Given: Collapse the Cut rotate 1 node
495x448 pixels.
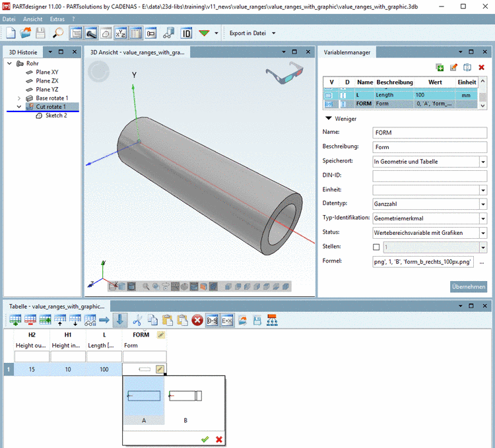Looking at the screenshot, I should [19, 107].
